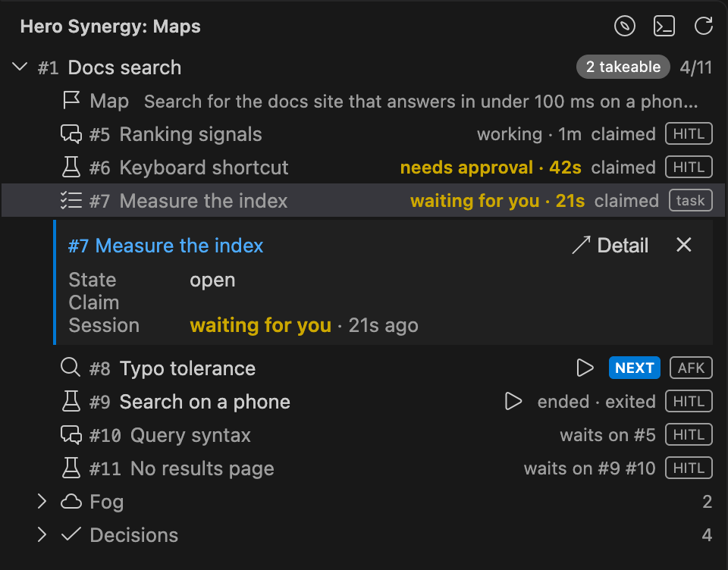
Task: Select the #10 Query syntax row
Action: point(363,435)
